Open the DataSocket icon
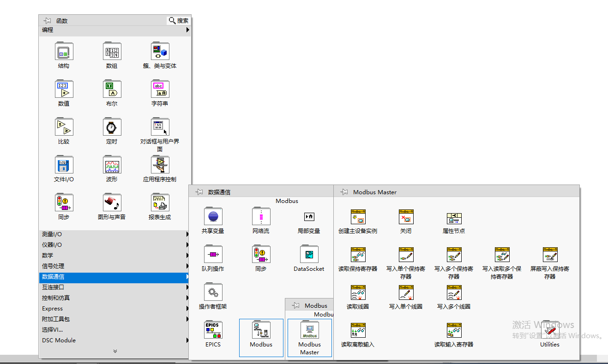 pyautogui.click(x=309, y=254)
